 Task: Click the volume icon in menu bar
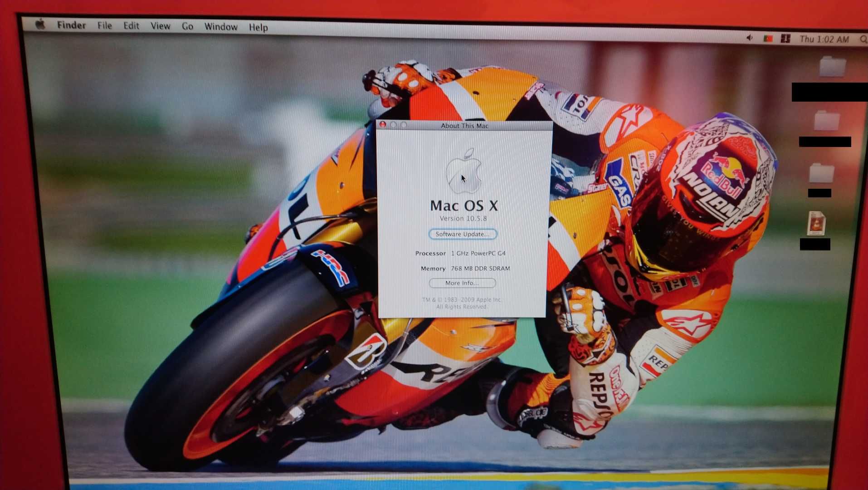point(749,38)
